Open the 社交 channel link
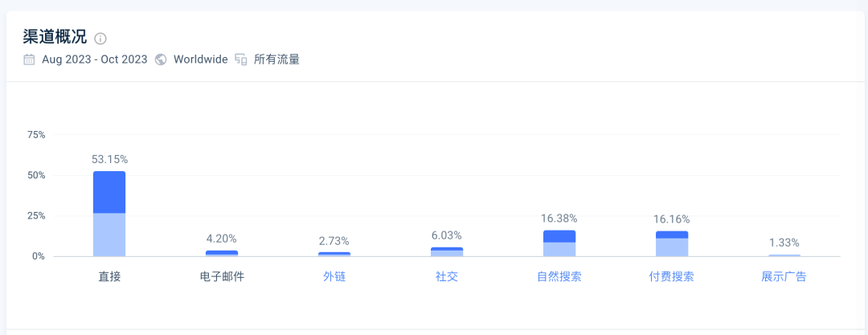The width and height of the screenshot is (868, 335). 447,277
